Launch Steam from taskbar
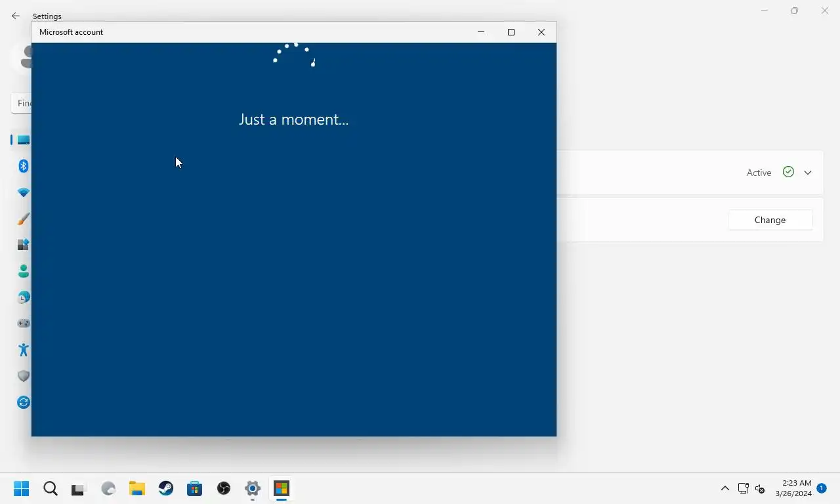This screenshot has height=504, width=840. pyautogui.click(x=166, y=488)
